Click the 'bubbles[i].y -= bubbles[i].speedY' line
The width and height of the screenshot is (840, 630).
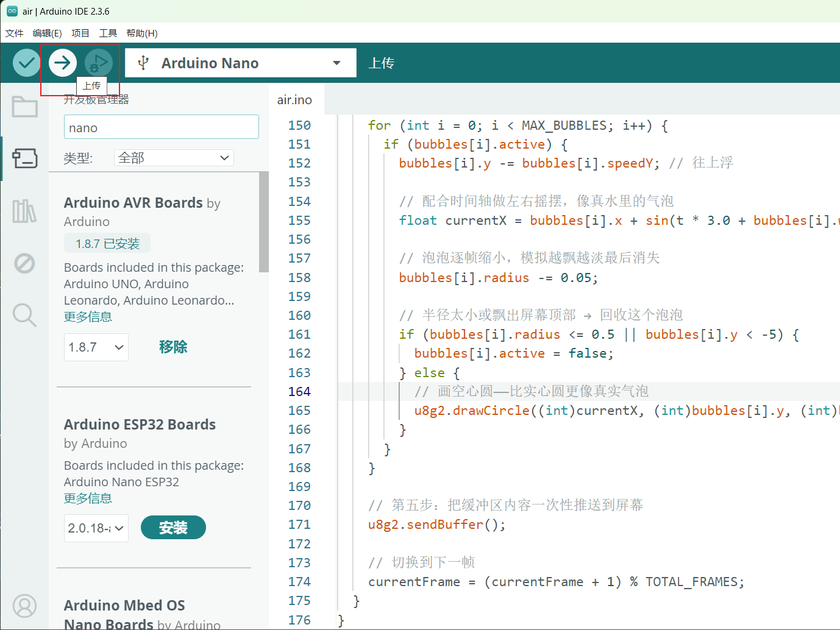tap(529, 163)
